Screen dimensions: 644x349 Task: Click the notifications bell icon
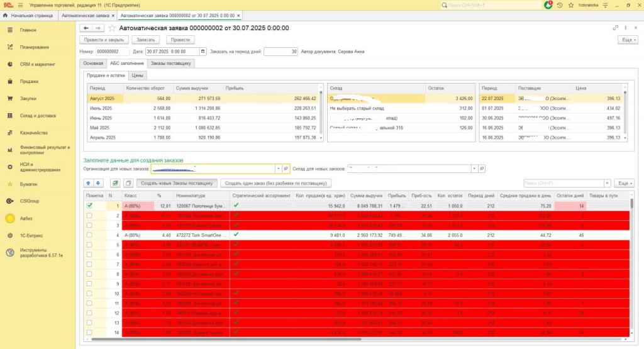pos(550,5)
